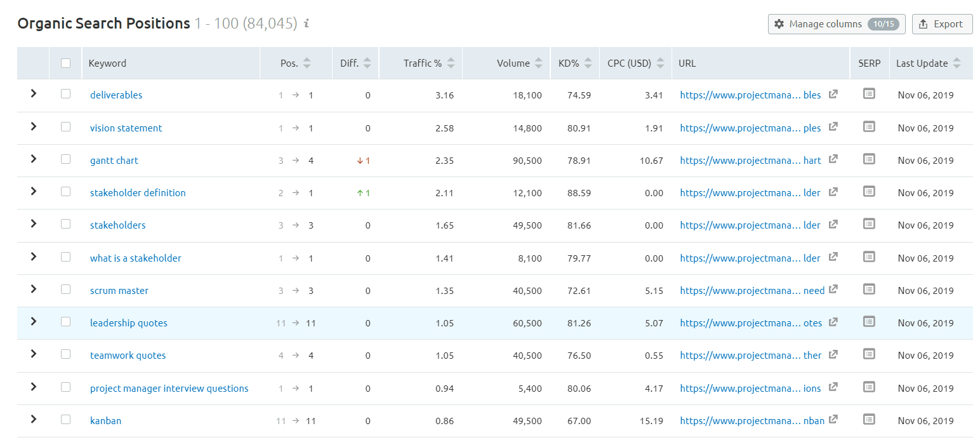Expand the leadership quotes row
980x440 pixels.
[34, 321]
